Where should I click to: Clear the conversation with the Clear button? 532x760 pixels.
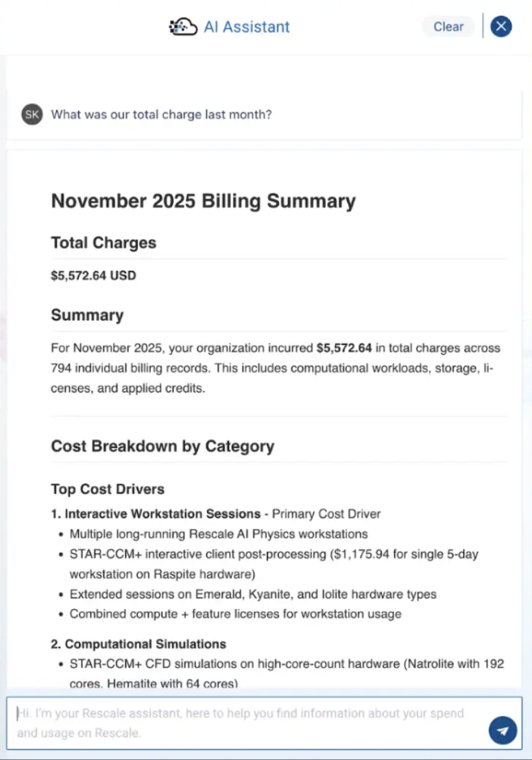click(x=448, y=27)
